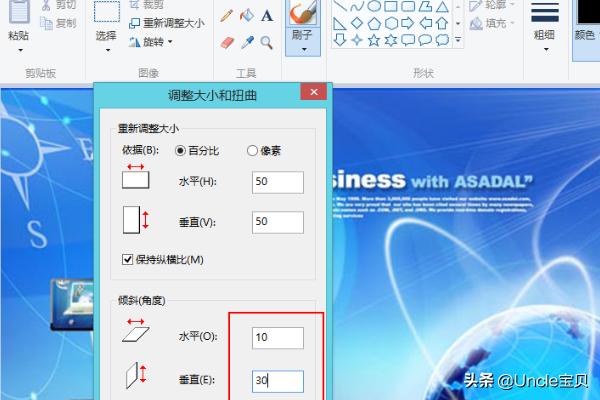The height and width of the screenshot is (400, 600).
Task: Choose the 刷子 brush tool icon
Action: (302, 12)
